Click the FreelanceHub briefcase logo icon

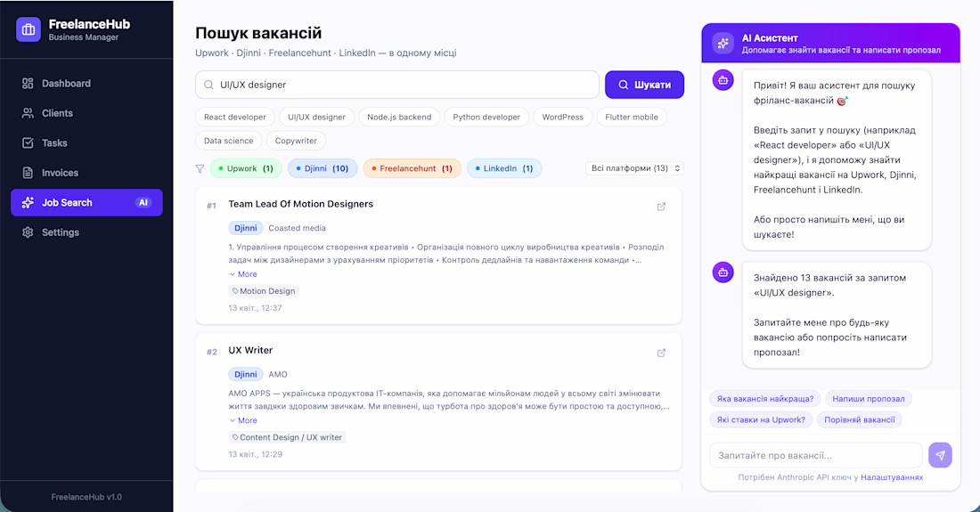pyautogui.click(x=29, y=29)
